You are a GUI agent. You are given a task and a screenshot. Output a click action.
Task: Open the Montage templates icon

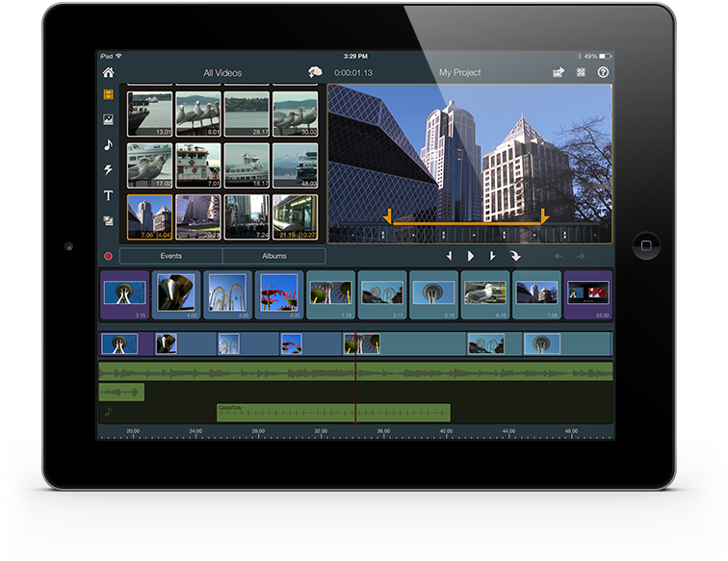tap(108, 220)
